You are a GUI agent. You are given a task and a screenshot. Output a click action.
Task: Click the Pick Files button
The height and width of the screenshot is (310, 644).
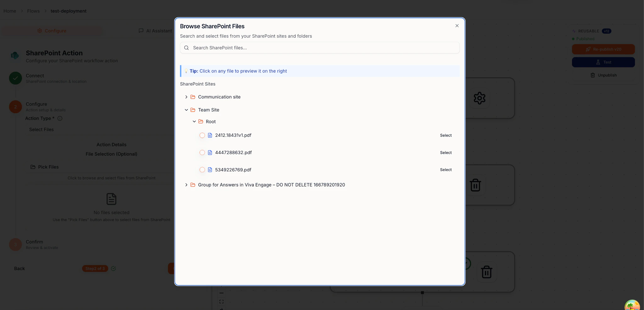click(100, 167)
